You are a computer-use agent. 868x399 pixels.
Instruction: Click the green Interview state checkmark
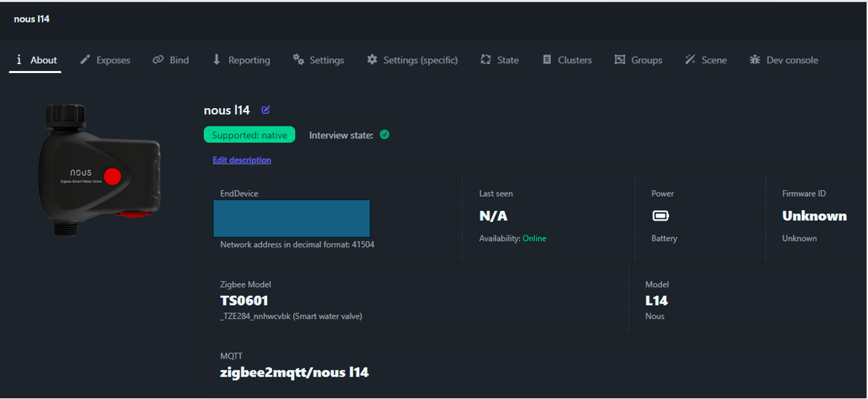tap(384, 134)
